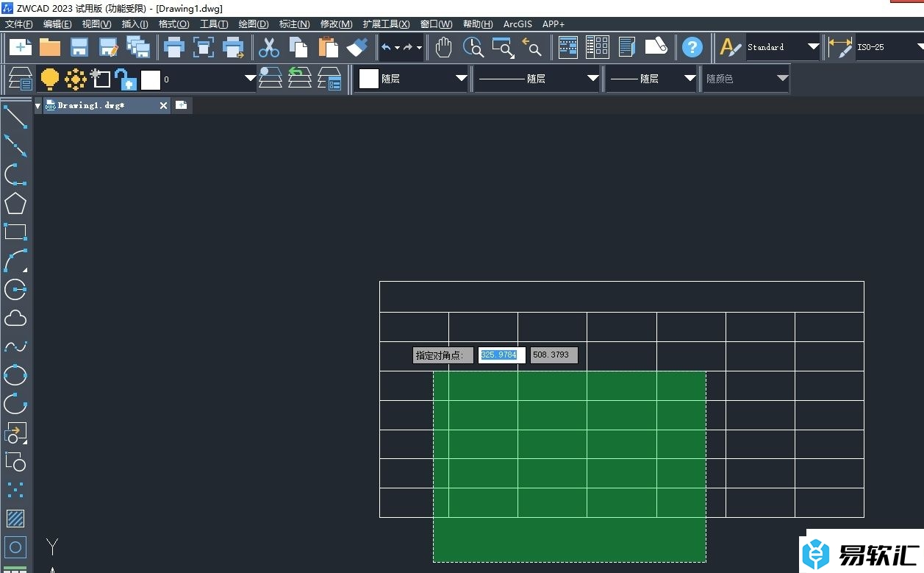Viewport: 924px width, 573px height.
Task: Open a file with the folder icon
Action: (50, 48)
